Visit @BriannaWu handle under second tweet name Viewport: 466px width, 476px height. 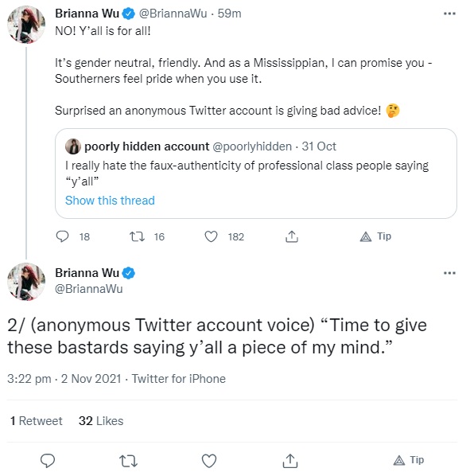(x=89, y=289)
